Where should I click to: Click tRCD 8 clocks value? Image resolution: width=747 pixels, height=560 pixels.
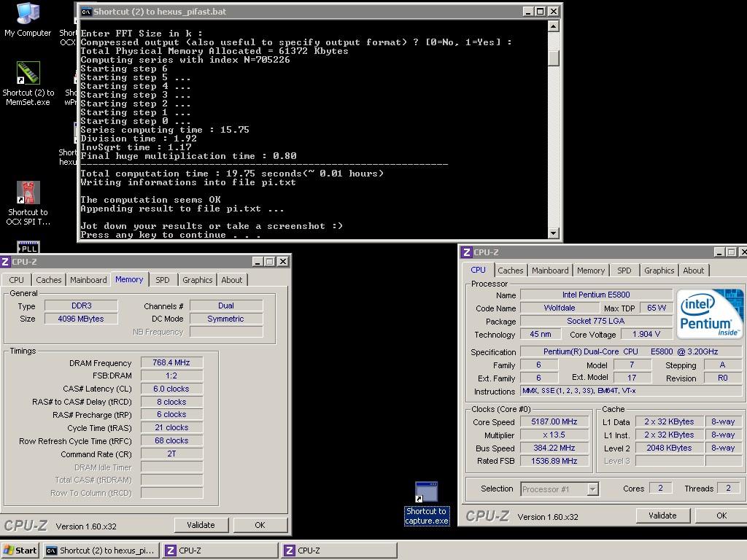pyautogui.click(x=171, y=402)
